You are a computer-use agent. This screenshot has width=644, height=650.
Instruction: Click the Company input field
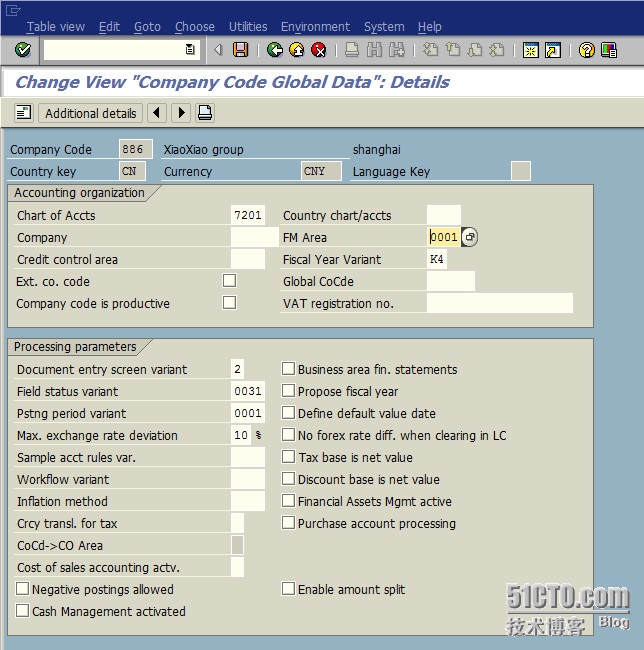[x=254, y=237]
